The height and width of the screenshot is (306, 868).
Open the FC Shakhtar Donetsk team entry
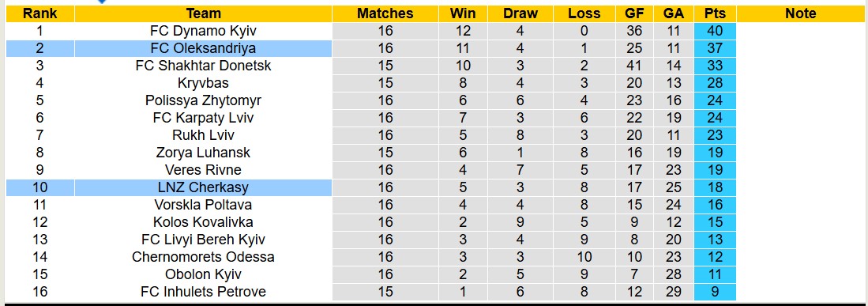(x=203, y=66)
